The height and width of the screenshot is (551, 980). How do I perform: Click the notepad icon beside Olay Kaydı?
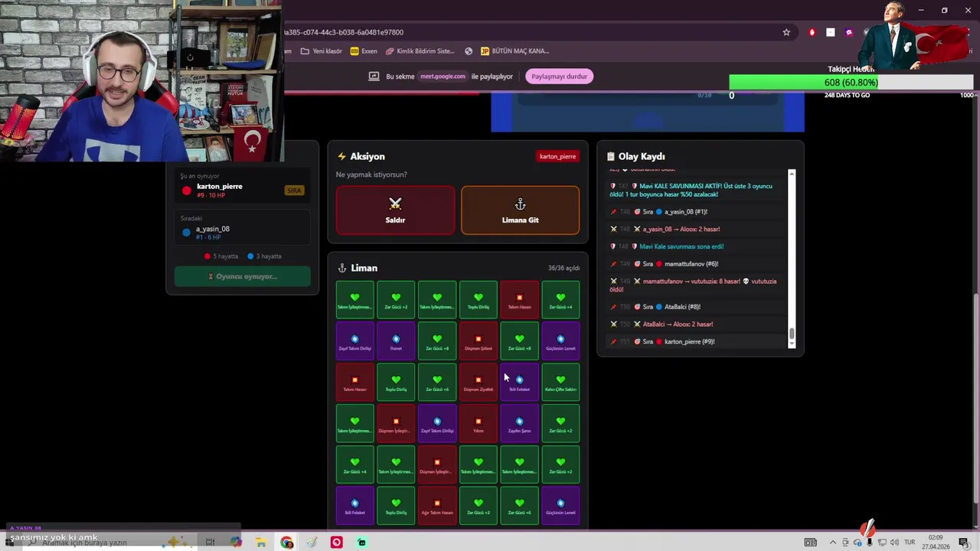click(x=611, y=156)
